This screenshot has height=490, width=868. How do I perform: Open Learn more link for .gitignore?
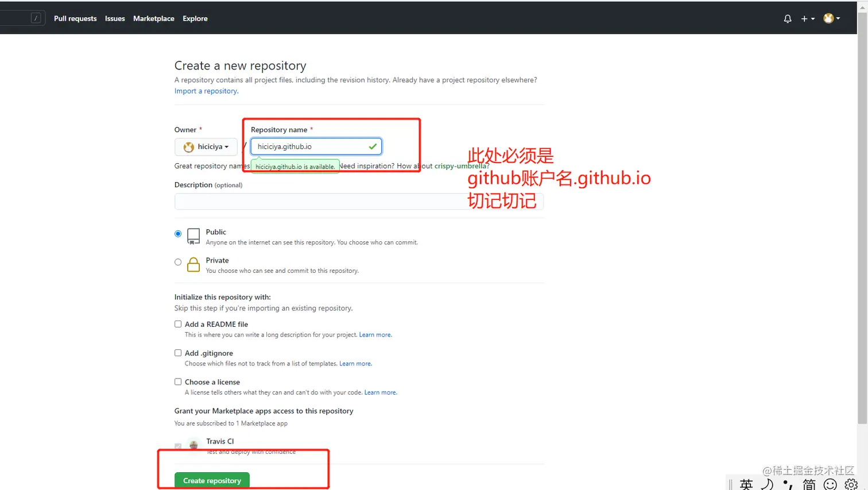tap(355, 364)
